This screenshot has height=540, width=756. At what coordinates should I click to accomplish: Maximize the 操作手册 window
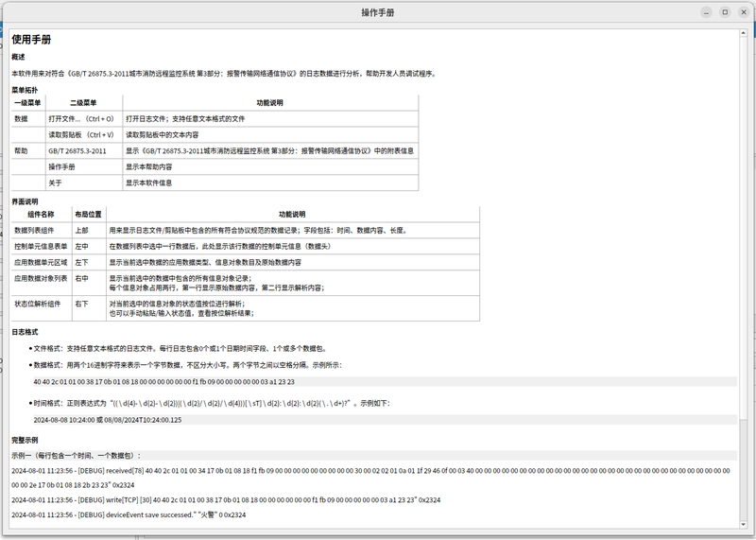[x=725, y=12]
